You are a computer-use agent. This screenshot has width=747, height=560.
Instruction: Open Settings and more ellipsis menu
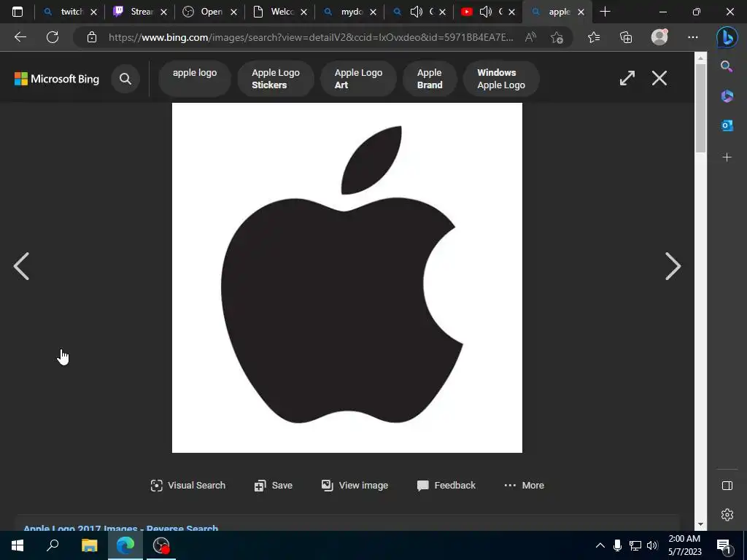(693, 37)
